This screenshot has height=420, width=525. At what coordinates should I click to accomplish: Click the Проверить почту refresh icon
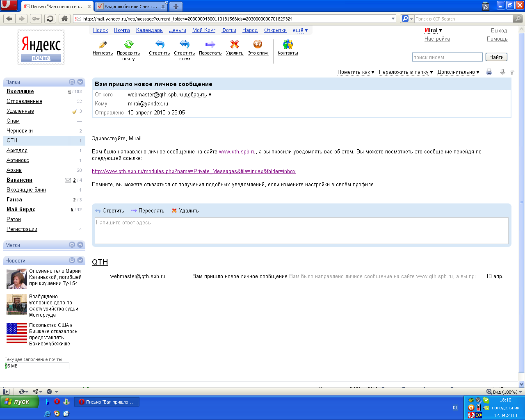pyautogui.click(x=128, y=44)
